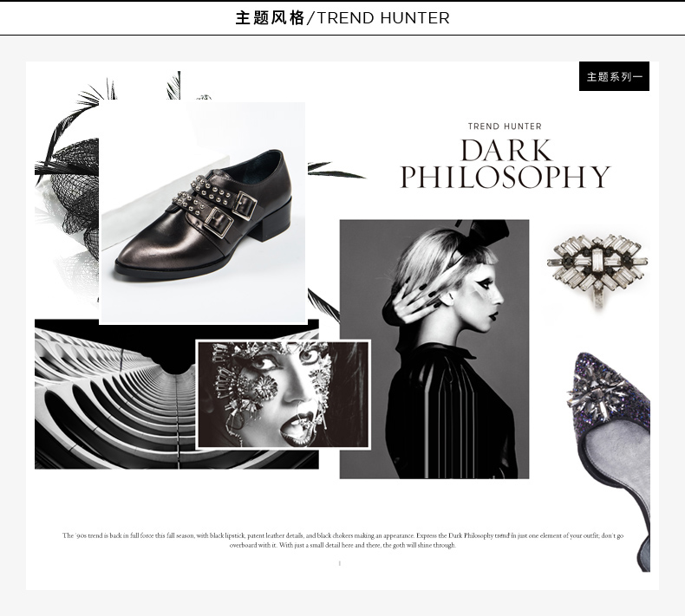Open the studded buckle shoe photo
Viewport: 685px width, 616px height.
[203, 213]
